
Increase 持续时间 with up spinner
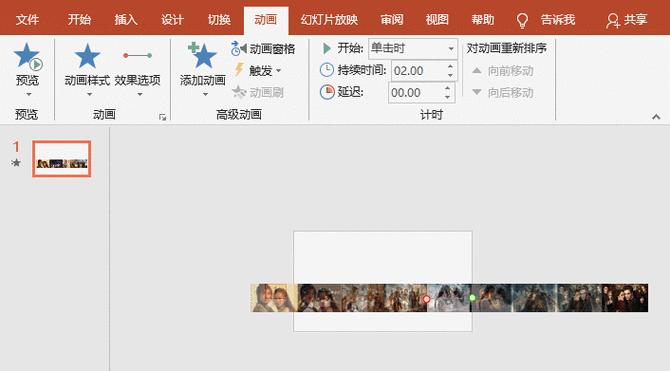click(450, 66)
